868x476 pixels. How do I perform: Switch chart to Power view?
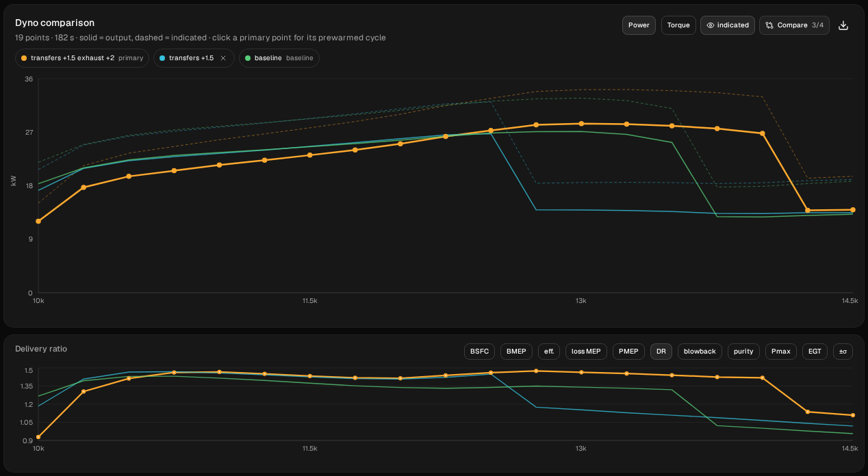[639, 25]
